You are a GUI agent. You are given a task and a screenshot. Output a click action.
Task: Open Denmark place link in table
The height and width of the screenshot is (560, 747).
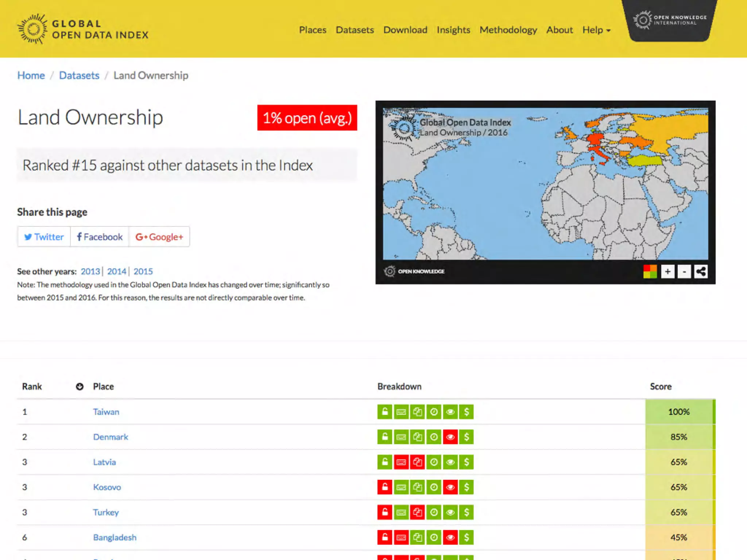[111, 437]
